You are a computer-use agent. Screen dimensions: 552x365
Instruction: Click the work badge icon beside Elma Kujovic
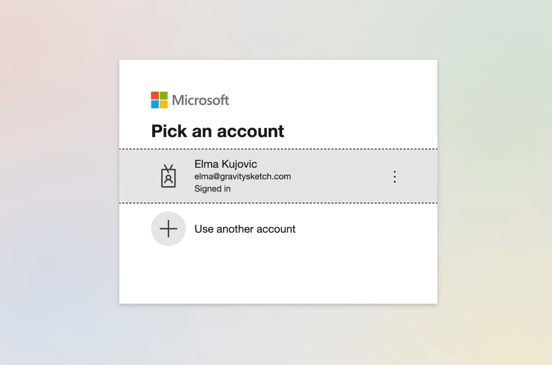click(168, 176)
